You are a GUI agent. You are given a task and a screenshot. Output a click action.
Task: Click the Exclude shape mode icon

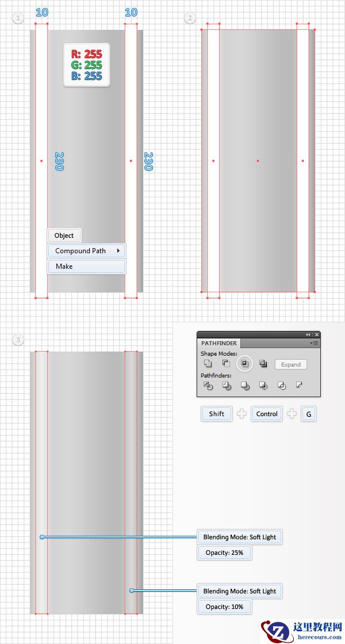point(263,364)
